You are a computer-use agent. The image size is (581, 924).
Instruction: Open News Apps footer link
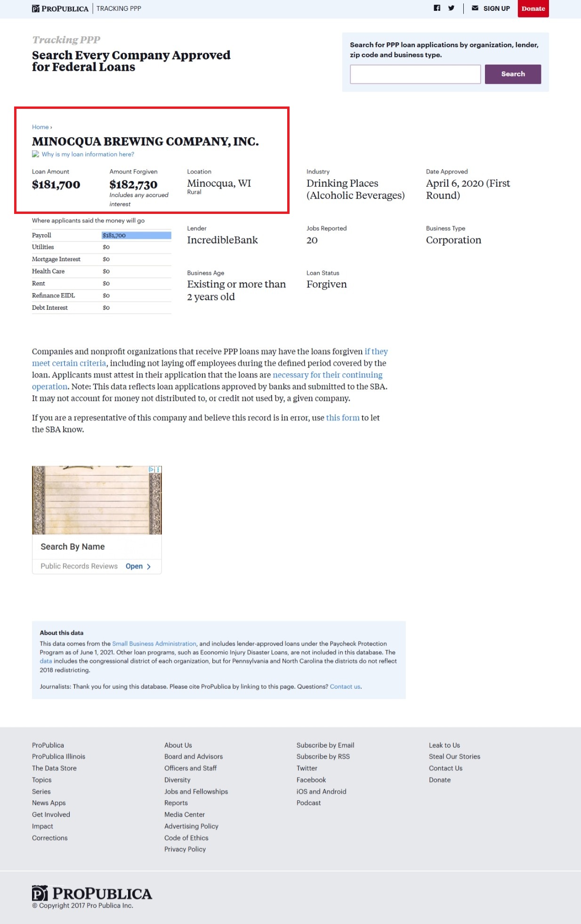(x=49, y=803)
